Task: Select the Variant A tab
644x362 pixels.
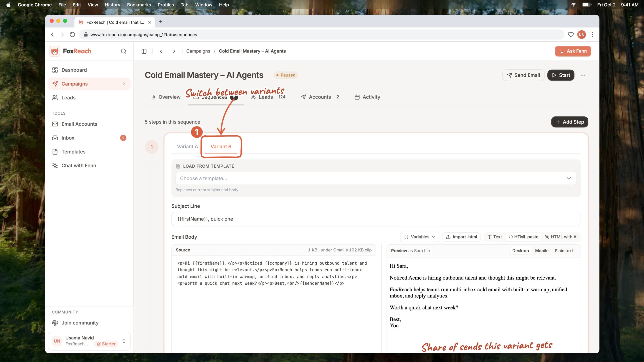Action: pos(187,147)
